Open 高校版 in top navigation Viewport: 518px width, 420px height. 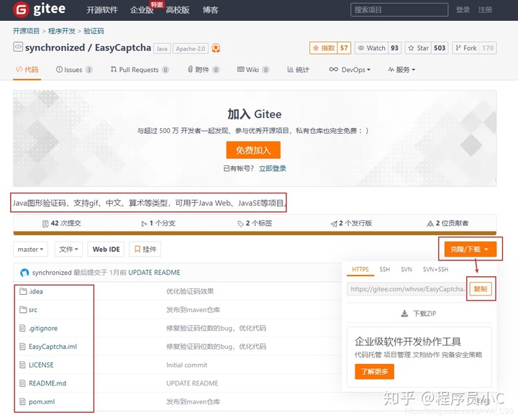coord(178,10)
